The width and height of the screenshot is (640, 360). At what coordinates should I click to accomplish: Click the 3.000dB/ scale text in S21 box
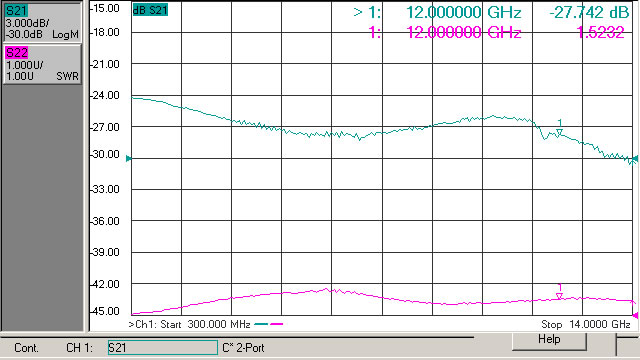point(27,24)
